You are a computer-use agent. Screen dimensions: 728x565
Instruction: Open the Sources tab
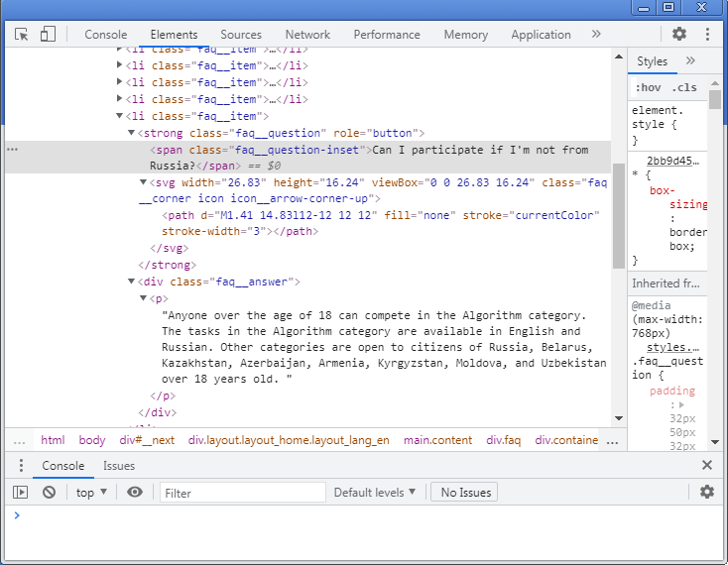[241, 35]
